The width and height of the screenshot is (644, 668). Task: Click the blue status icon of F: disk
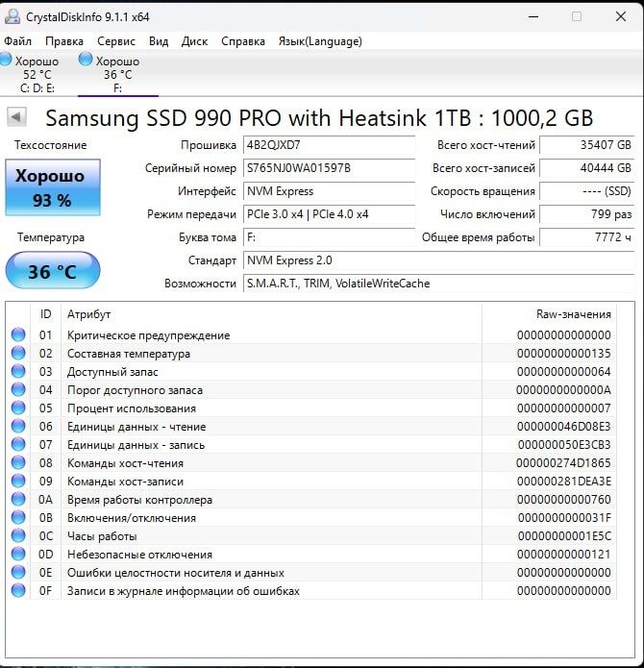86,59
